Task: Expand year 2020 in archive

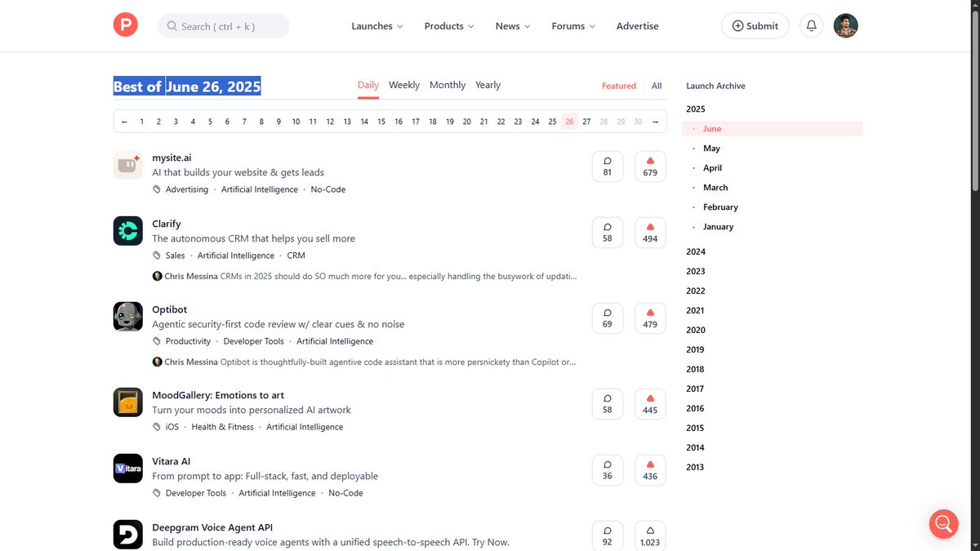Action: [696, 330]
